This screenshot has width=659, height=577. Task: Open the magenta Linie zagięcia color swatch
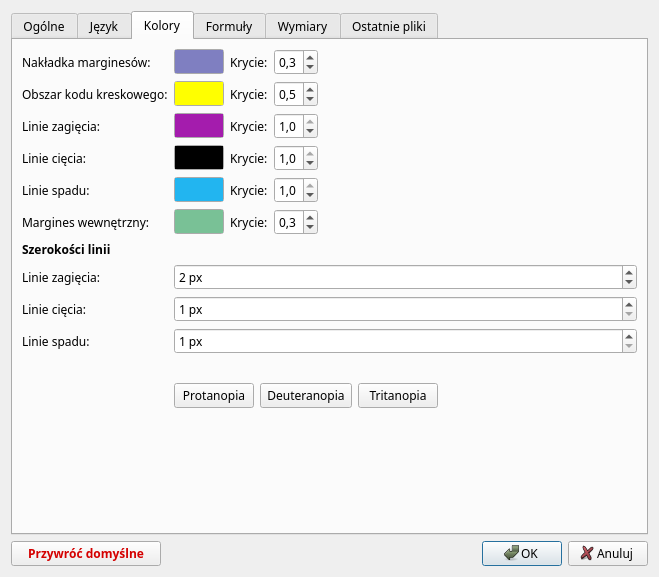(199, 126)
